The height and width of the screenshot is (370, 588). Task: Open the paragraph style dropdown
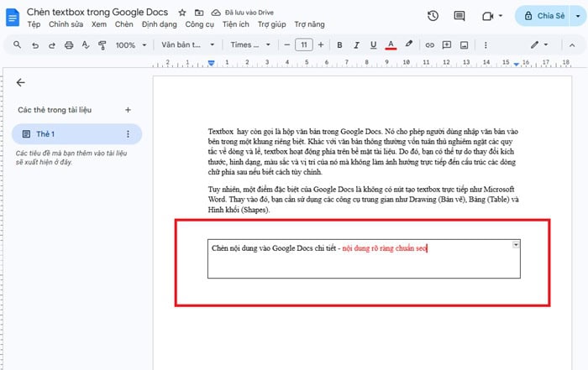[188, 45]
